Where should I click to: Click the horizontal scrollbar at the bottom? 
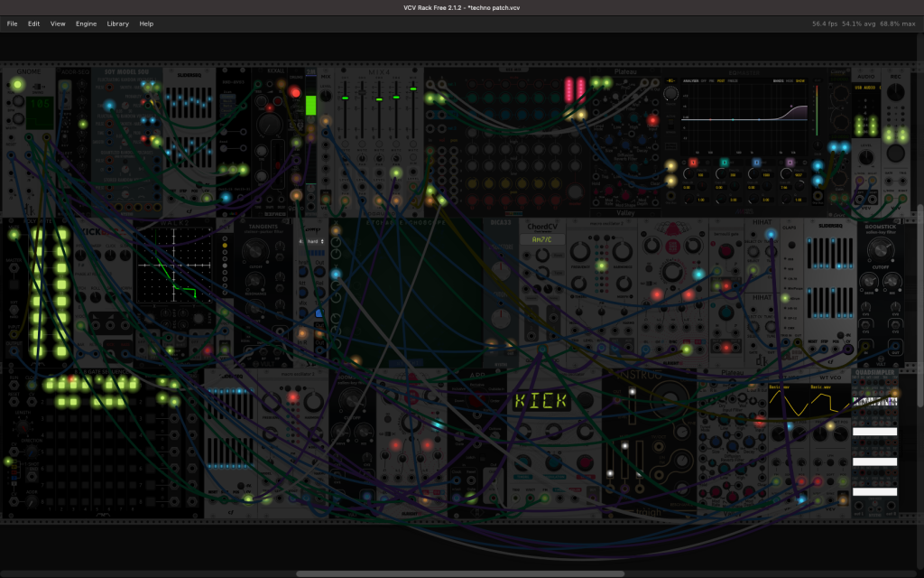pos(459,573)
